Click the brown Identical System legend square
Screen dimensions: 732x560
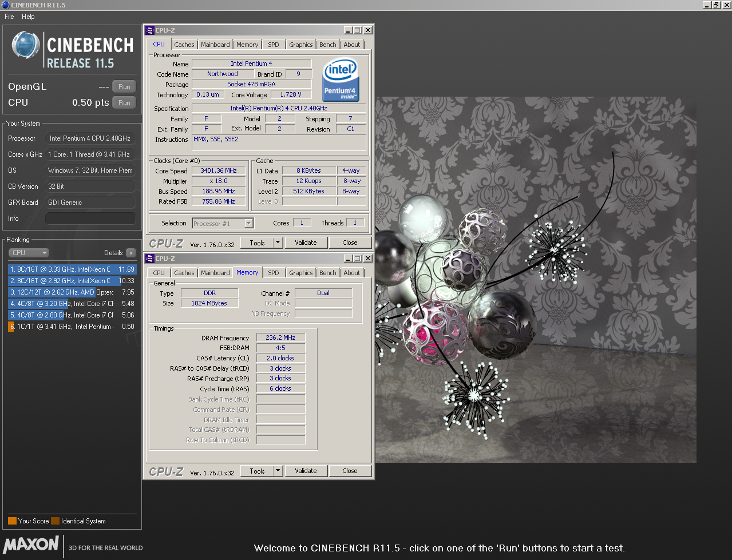55,521
